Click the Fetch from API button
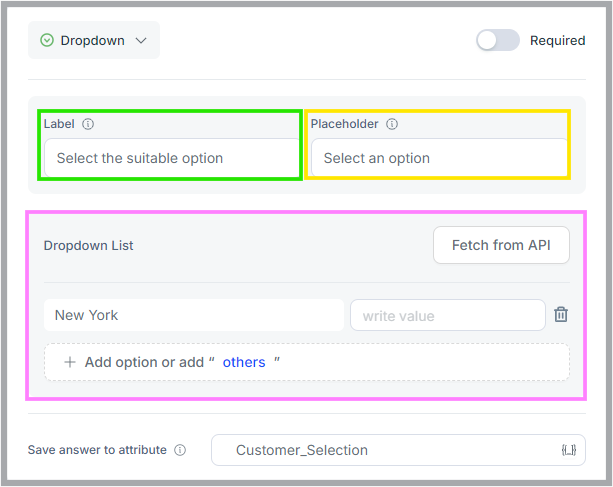613x487 pixels. point(501,245)
